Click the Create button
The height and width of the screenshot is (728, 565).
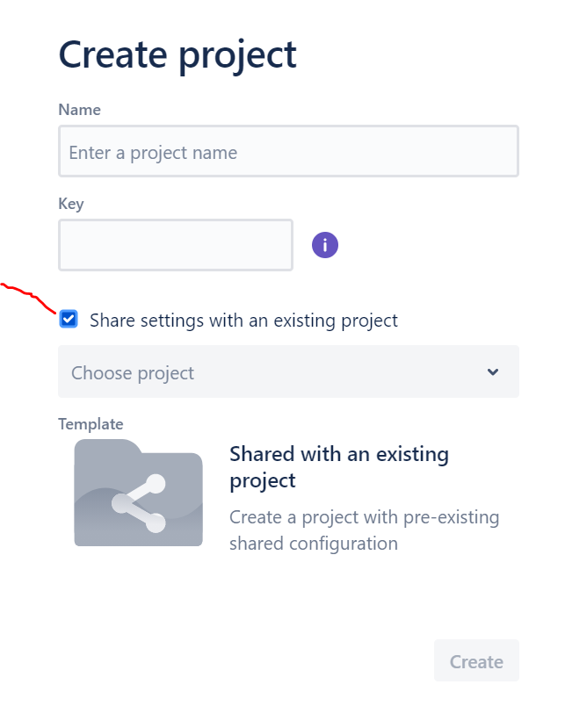(x=476, y=660)
